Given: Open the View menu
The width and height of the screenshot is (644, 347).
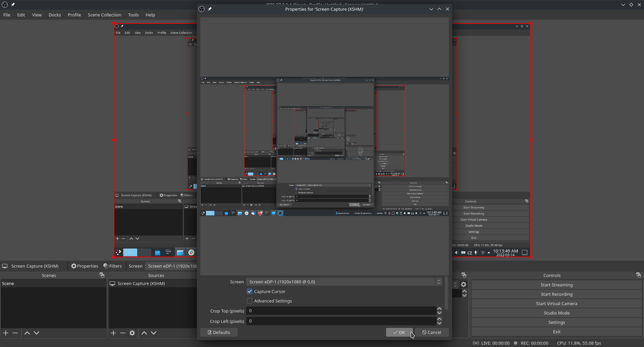Looking at the screenshot, I should click(x=37, y=15).
